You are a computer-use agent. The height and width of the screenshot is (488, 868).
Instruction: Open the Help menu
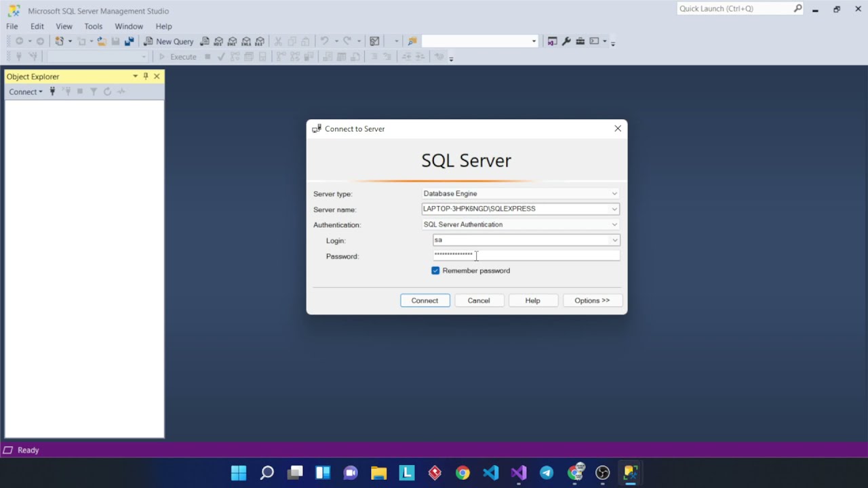tap(164, 26)
